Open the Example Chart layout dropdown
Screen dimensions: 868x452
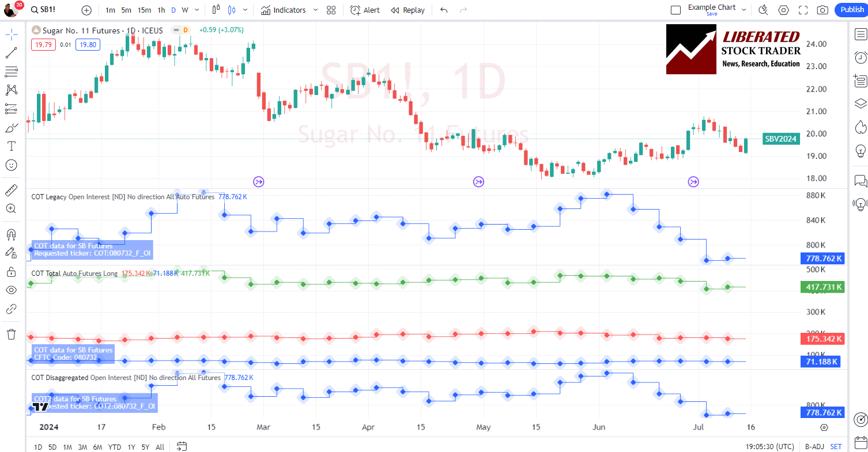tap(744, 9)
